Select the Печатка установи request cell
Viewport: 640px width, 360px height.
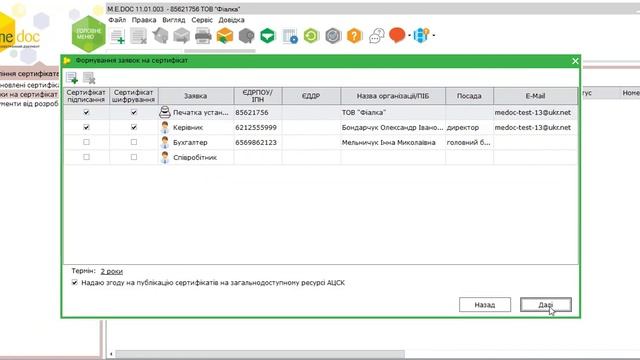(x=196, y=112)
